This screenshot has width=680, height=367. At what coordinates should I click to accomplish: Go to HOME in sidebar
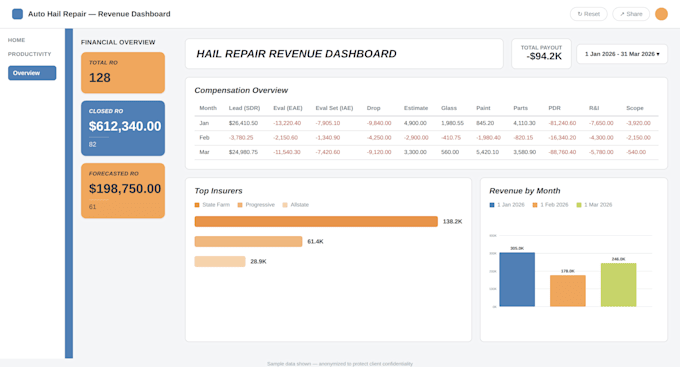(x=16, y=40)
